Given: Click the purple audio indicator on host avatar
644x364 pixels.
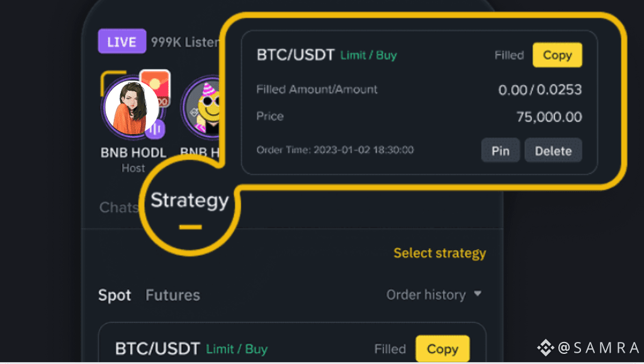Looking at the screenshot, I should pyautogui.click(x=155, y=129).
